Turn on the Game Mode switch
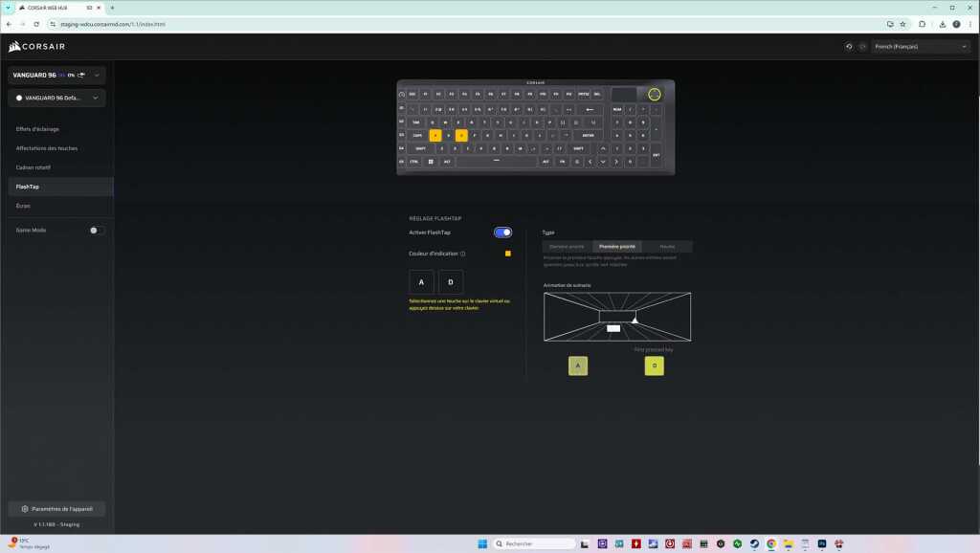Viewport: 980px width, 553px height. click(x=97, y=231)
